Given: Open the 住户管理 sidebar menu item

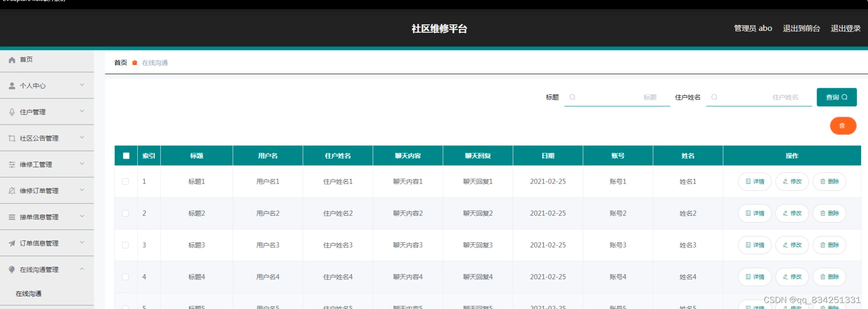Looking at the screenshot, I should point(47,112).
